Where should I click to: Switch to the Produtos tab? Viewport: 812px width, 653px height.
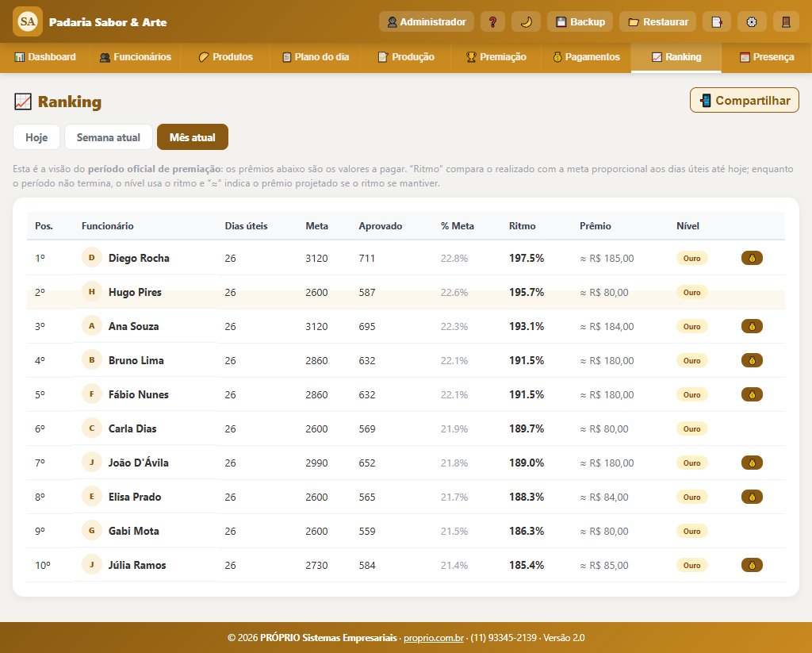(225, 57)
